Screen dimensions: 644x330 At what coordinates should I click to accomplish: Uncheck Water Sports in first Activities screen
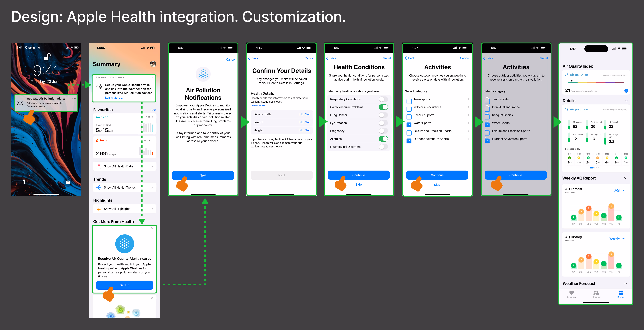[x=409, y=125]
